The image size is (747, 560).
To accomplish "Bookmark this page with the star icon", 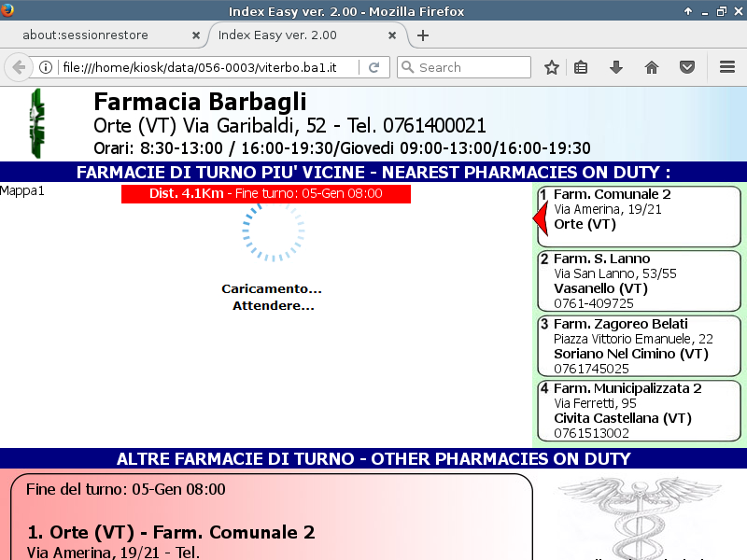I will coord(552,67).
